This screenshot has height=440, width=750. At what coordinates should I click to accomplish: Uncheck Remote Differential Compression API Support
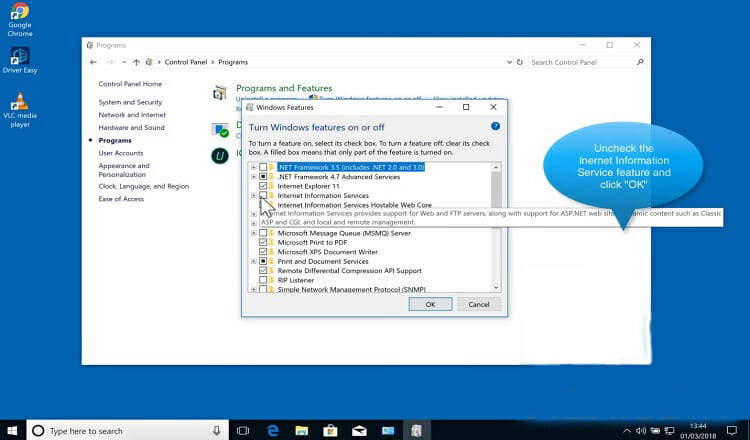point(263,271)
